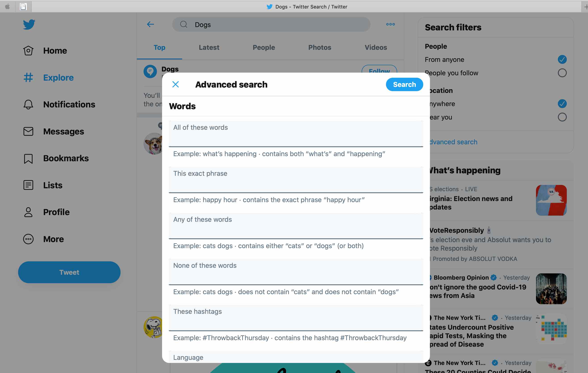The height and width of the screenshot is (373, 588).
Task: Click the search options ellipsis icon
Action: point(390,24)
